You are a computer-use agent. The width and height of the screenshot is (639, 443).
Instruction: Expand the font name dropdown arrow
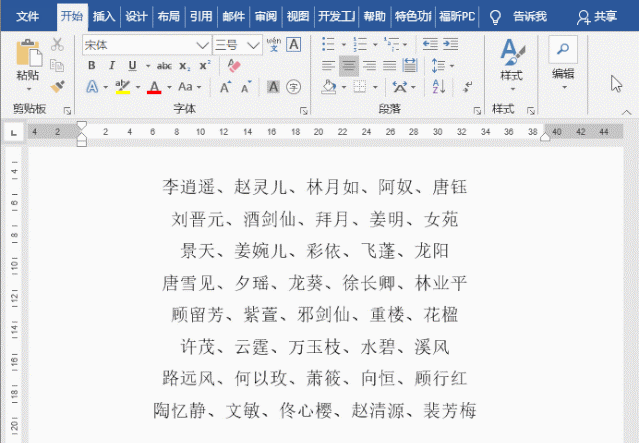coord(203,45)
